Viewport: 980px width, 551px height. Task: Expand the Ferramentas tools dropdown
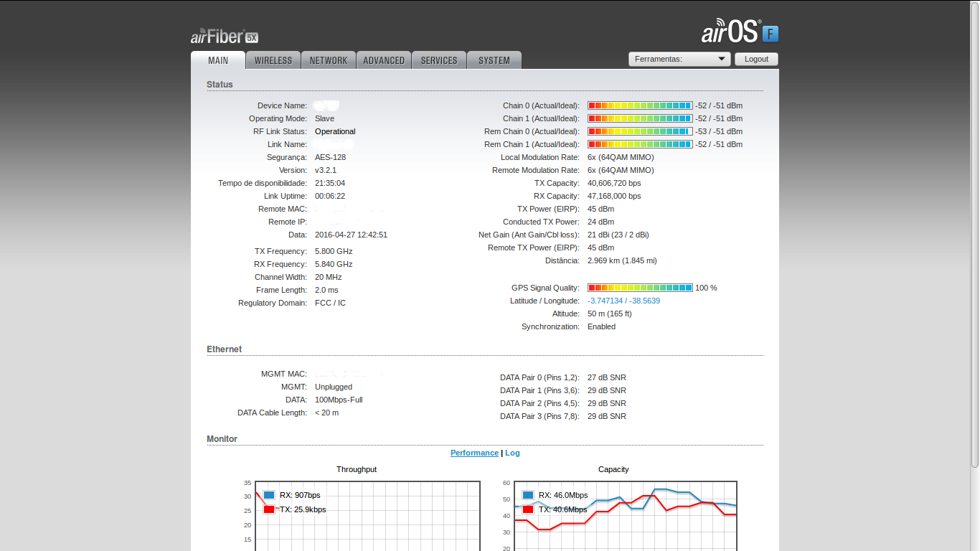[x=679, y=60]
